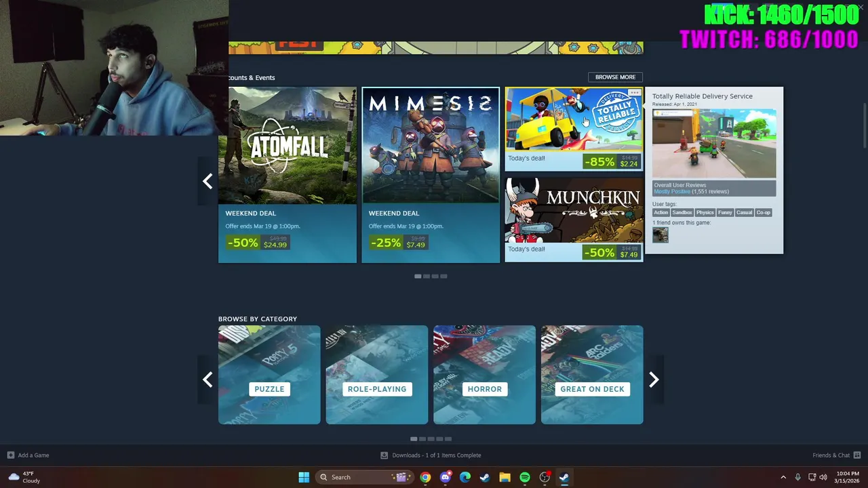
Task: Launch Google Chrome from the taskbar
Action: coord(425,477)
